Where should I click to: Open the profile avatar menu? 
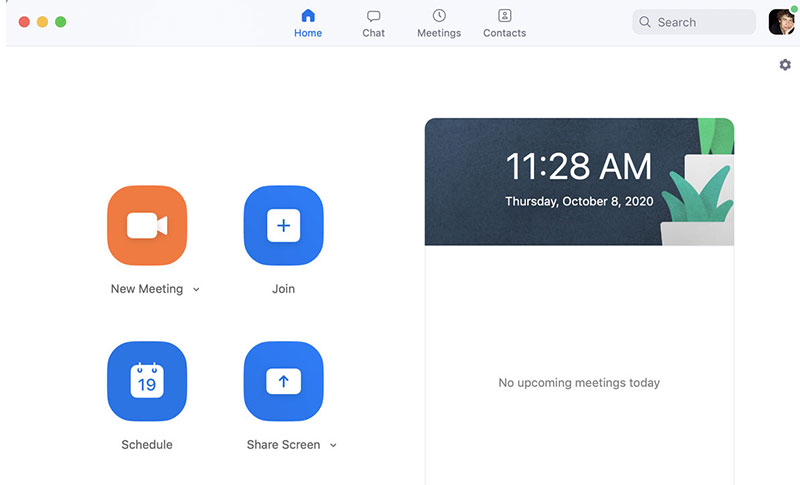click(x=782, y=22)
